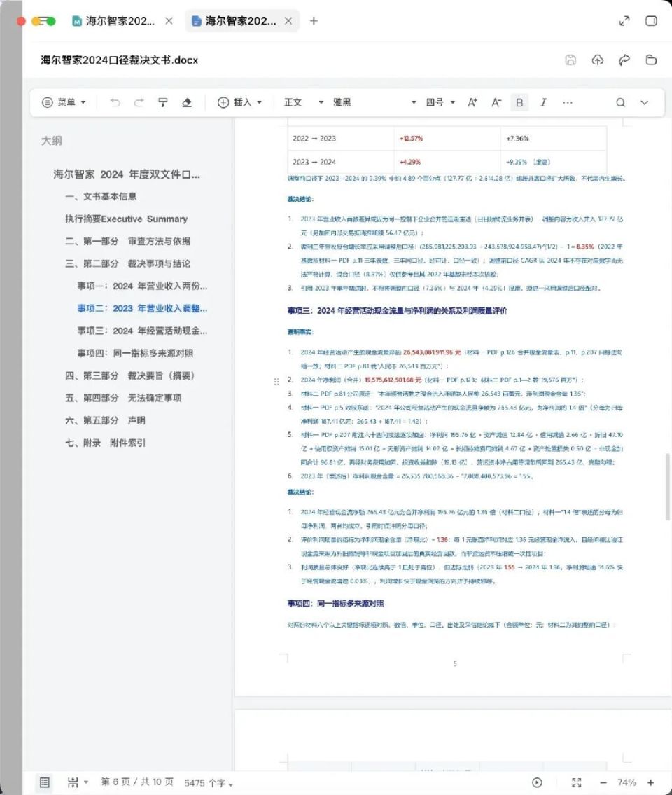This screenshot has width=672, height=795.
Task: Go to outline item 执行摘要Executive Summary
Action: 126,219
